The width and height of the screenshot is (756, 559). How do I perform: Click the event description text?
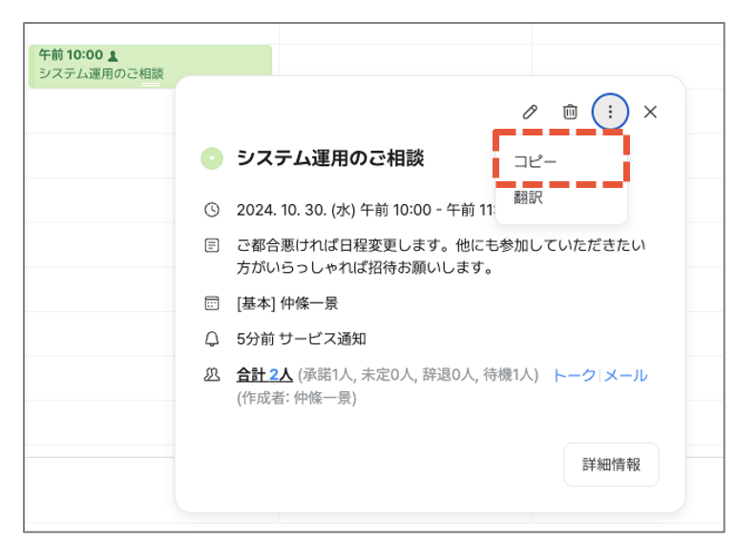pos(439,256)
